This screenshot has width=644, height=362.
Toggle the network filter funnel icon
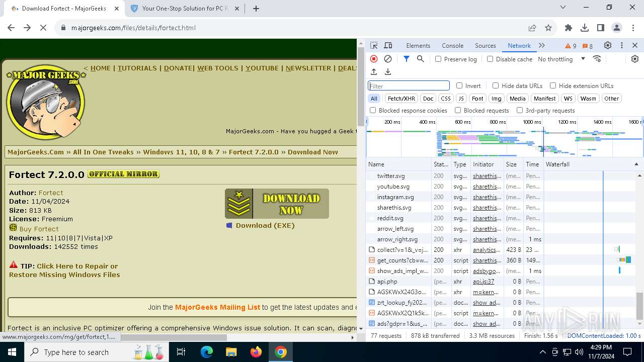(x=407, y=59)
